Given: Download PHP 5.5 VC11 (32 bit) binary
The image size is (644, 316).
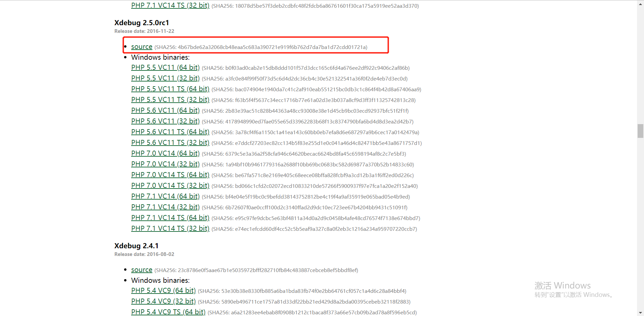Looking at the screenshot, I should 165,78.
